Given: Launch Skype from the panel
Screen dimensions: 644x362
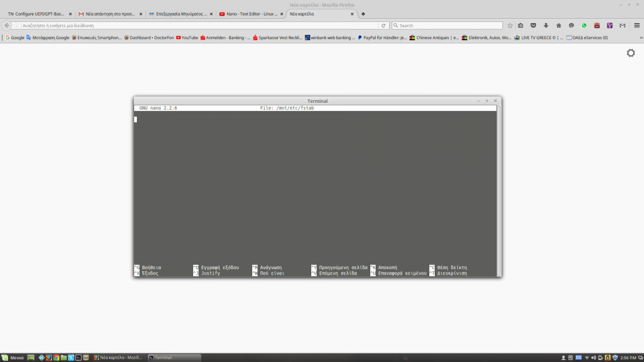Looking at the screenshot, I should click(x=71, y=357).
